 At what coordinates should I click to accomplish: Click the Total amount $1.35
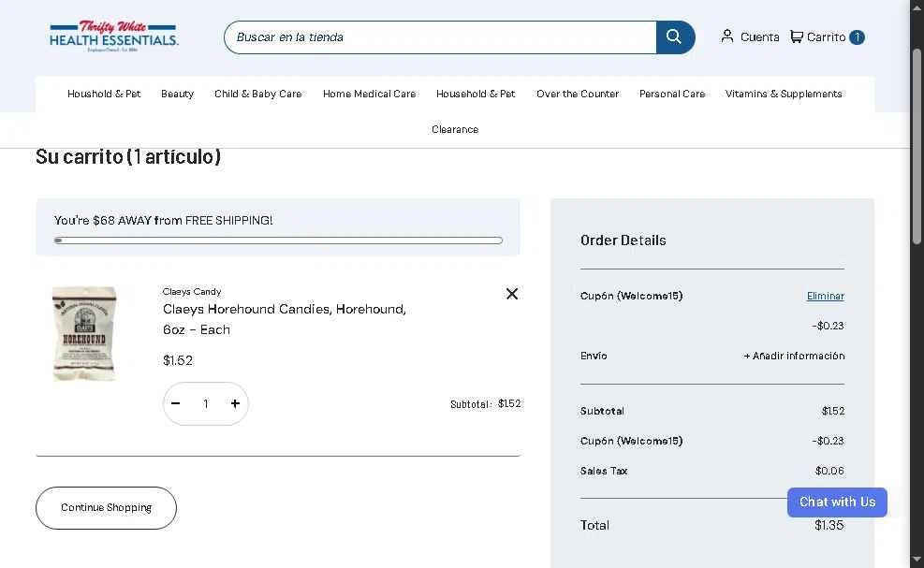tap(829, 525)
